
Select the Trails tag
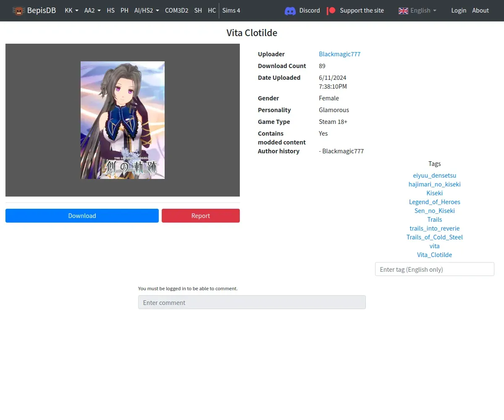tap(435, 220)
